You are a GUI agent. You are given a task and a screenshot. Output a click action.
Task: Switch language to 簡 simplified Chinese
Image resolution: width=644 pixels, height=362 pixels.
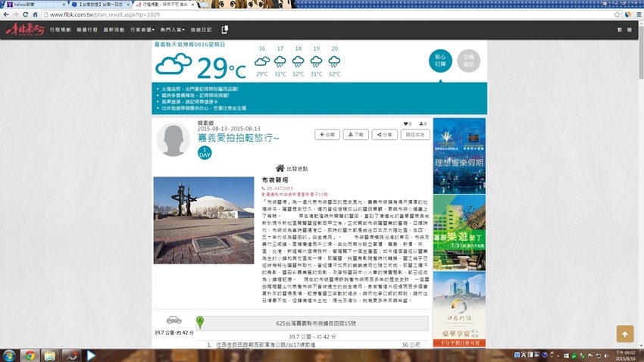click(629, 30)
